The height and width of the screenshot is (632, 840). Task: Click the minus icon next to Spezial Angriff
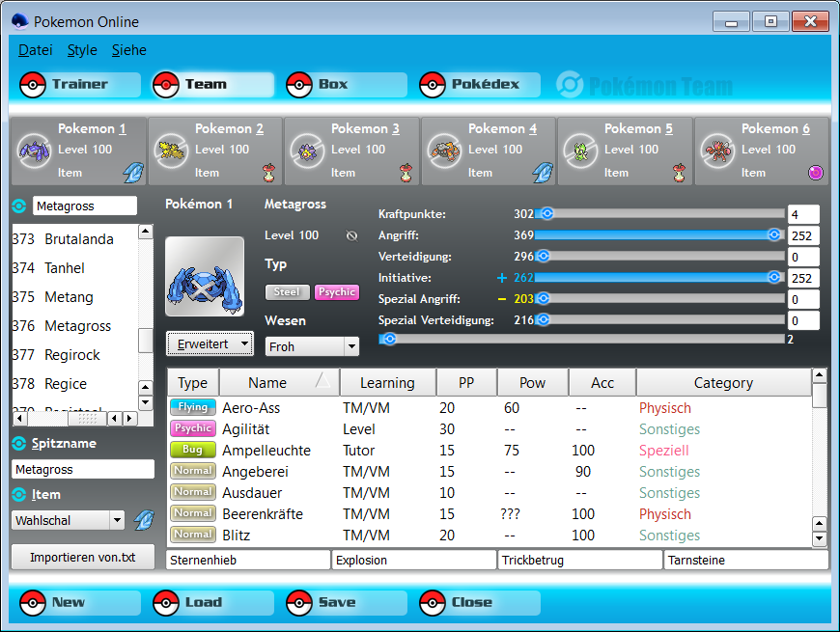[502, 299]
